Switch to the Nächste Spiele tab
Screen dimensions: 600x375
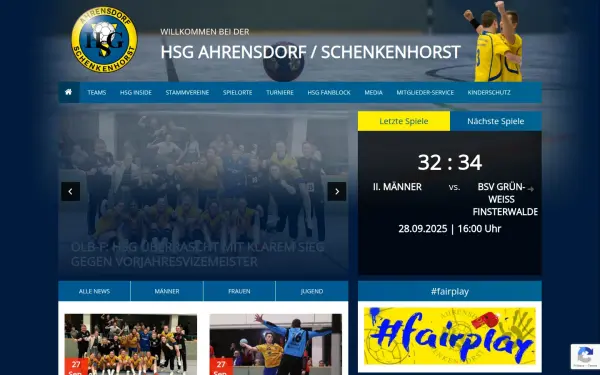click(496, 121)
